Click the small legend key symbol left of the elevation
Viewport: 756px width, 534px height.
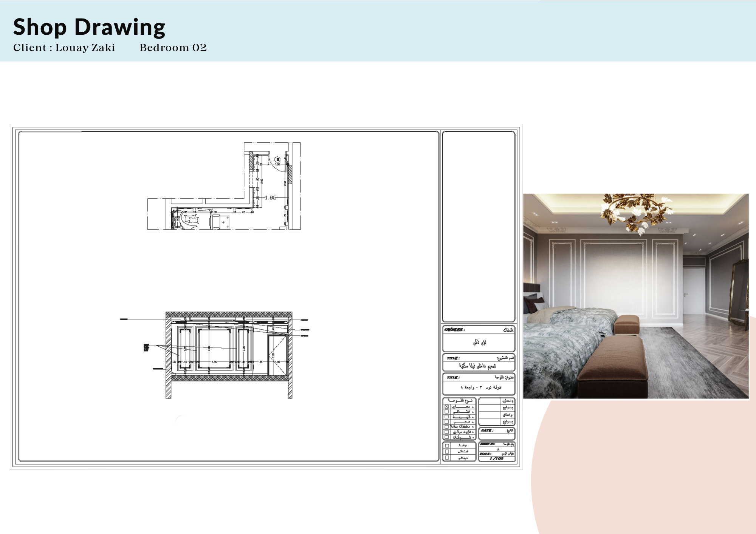pos(146,347)
